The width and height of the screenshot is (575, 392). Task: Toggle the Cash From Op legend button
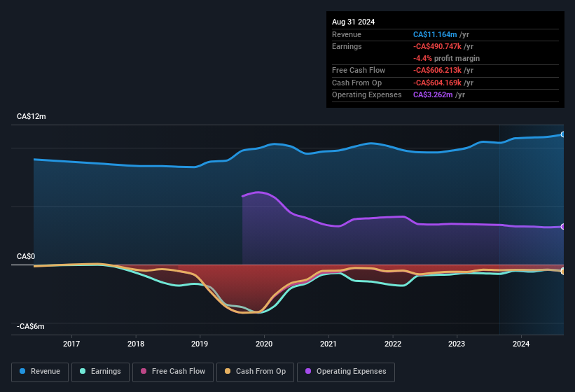pos(255,372)
